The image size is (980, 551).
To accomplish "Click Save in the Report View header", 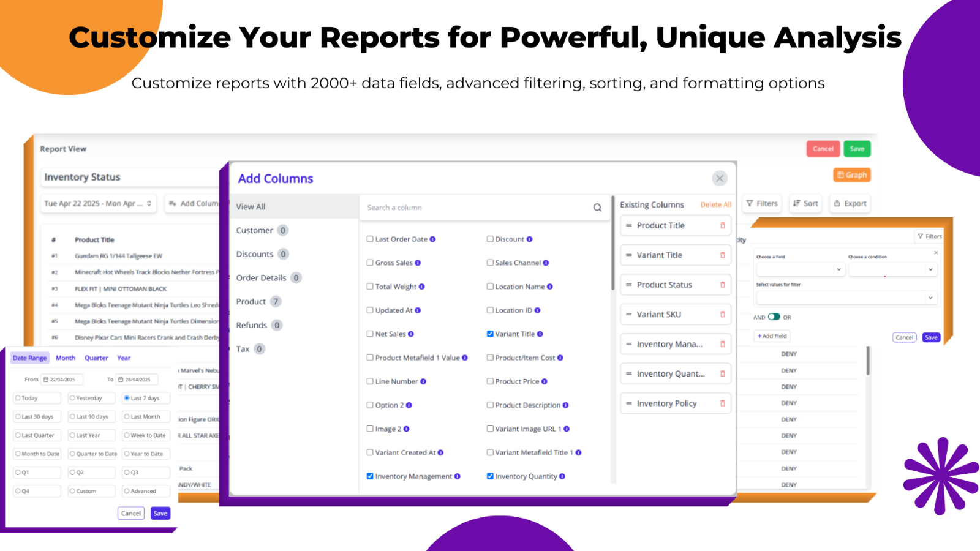I will 857,149.
